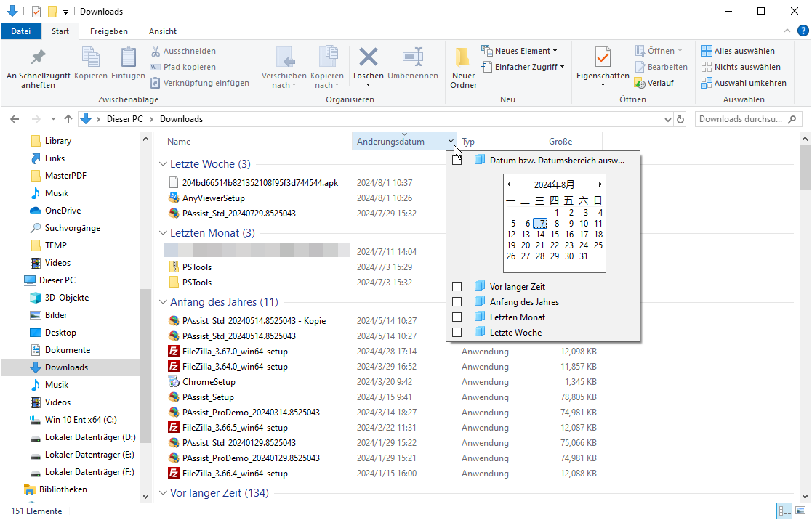Image resolution: width=812 pixels, height=520 pixels.
Task: Select FileZilla_3.67.0_win64-setup file
Action: click(x=235, y=352)
